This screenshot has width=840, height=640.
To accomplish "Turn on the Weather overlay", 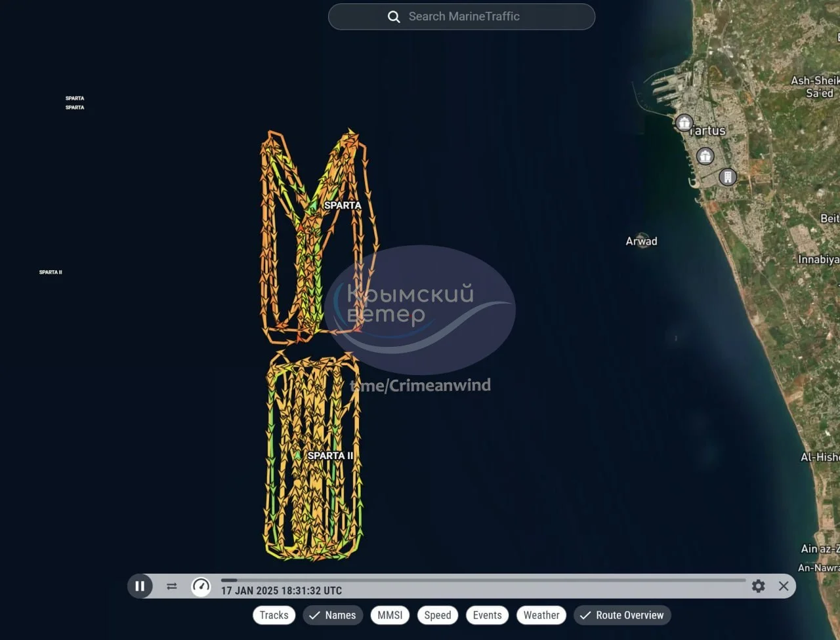I will [541, 615].
